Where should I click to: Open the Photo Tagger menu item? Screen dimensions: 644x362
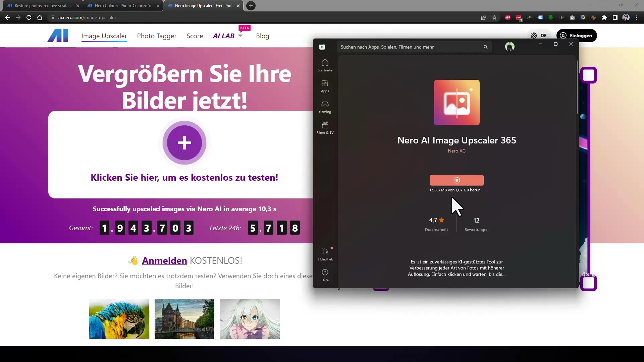[x=157, y=36]
